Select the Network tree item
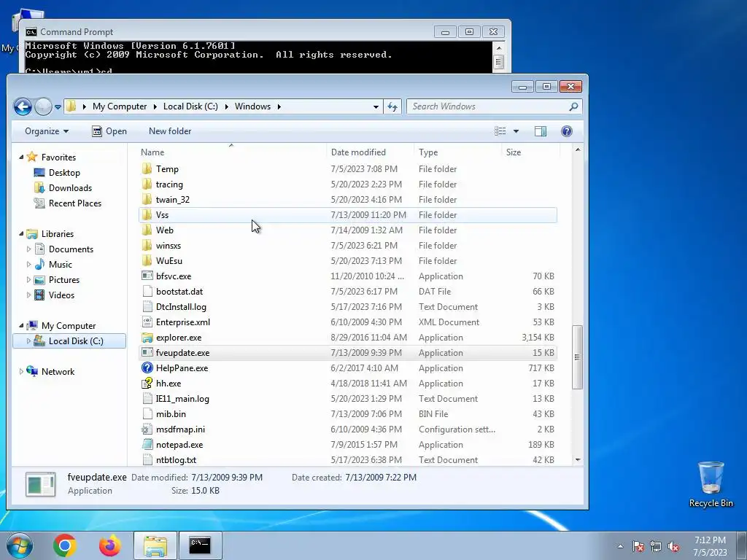Screen dimensions: 747x560 click(58, 371)
